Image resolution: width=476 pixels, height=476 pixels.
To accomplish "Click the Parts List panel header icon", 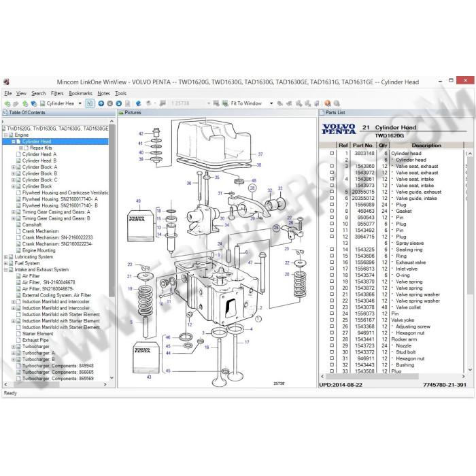I will pyautogui.click(x=322, y=113).
